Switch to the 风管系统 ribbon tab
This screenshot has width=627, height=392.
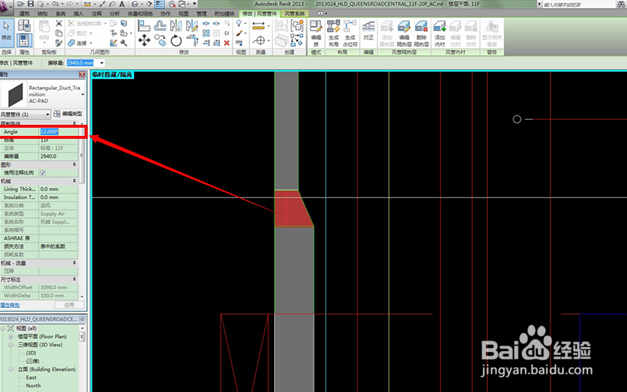click(294, 14)
